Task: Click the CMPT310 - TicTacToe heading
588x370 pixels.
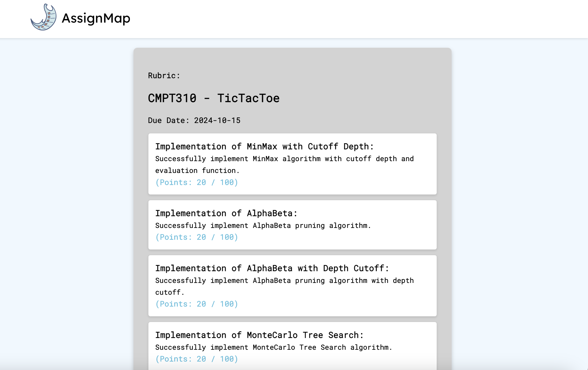Action: click(x=214, y=98)
